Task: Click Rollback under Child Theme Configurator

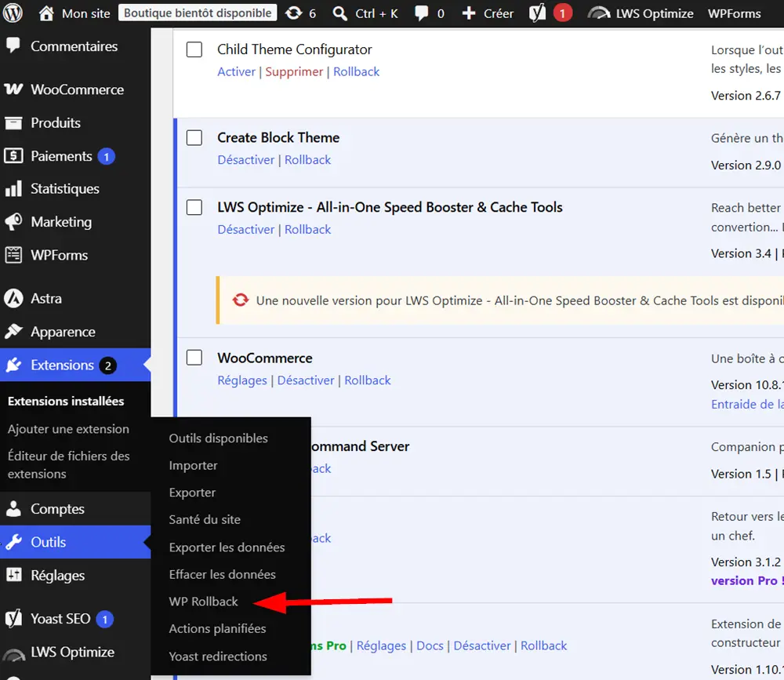Action: coord(357,71)
